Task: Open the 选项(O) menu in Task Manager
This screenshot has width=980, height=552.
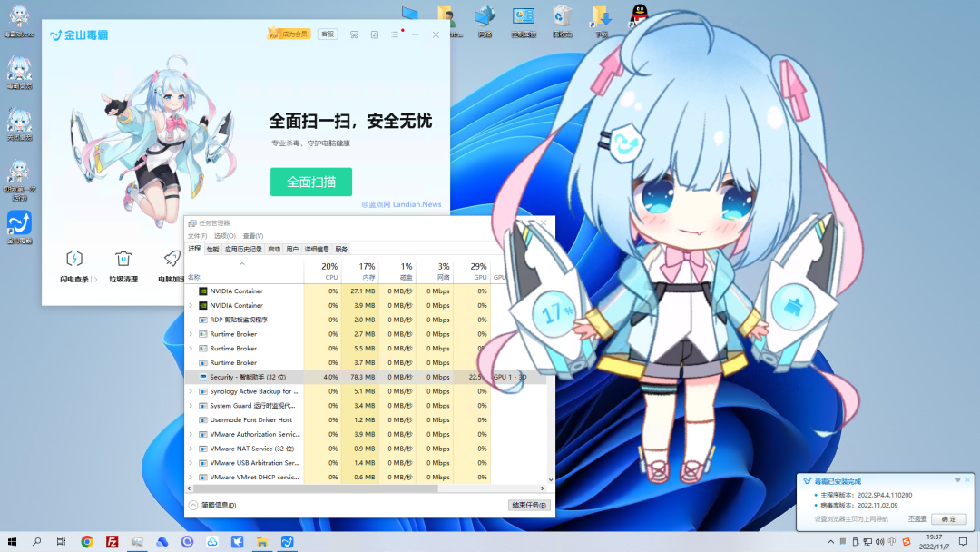Action: [224, 236]
